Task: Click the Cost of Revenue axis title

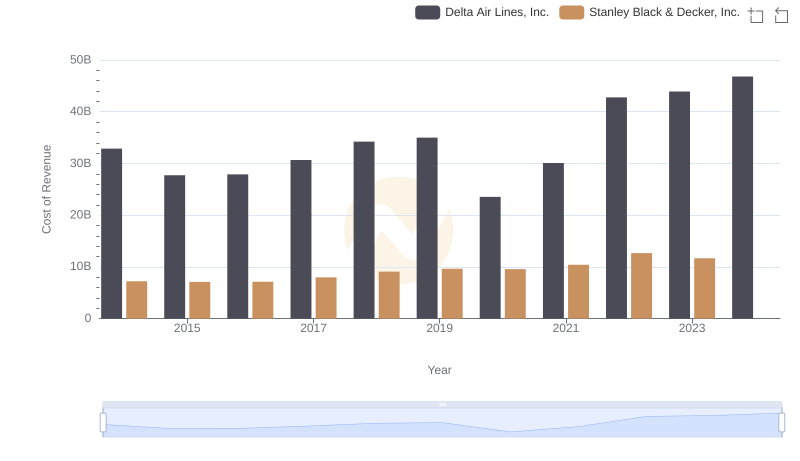Action: click(x=46, y=189)
